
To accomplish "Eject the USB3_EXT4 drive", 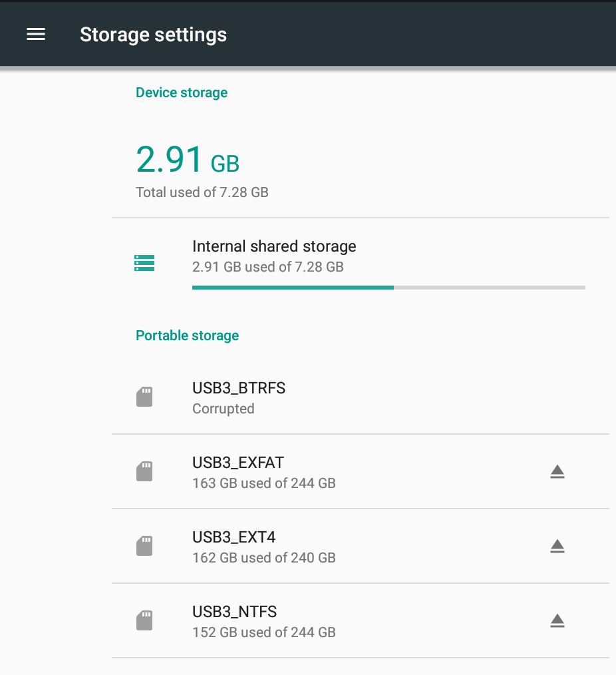I will coord(557,546).
